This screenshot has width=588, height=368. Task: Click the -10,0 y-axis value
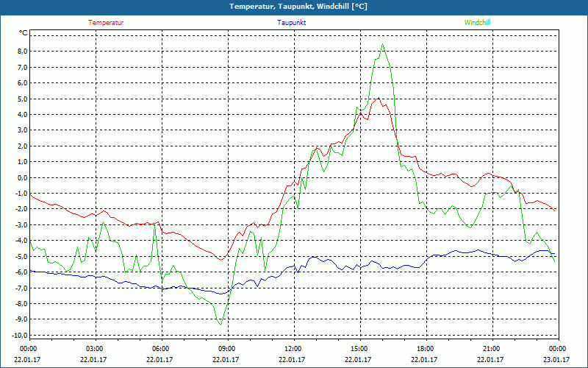tap(19, 336)
